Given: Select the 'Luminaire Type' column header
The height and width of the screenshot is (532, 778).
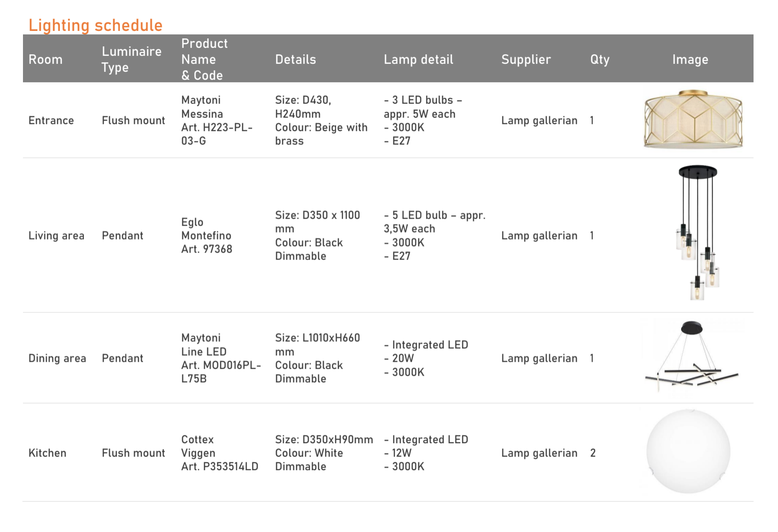Looking at the screenshot, I should [131, 59].
